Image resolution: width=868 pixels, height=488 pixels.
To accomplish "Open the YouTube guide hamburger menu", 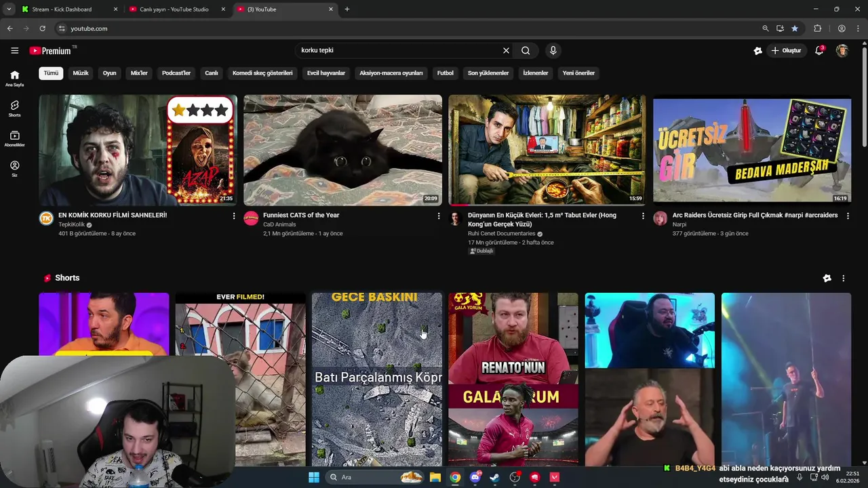I will (x=14, y=50).
